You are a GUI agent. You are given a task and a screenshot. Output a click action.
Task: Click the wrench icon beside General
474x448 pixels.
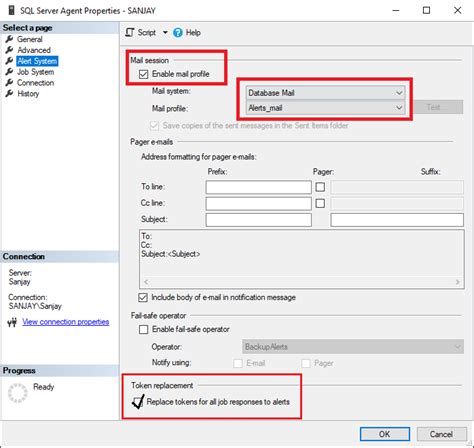point(9,39)
